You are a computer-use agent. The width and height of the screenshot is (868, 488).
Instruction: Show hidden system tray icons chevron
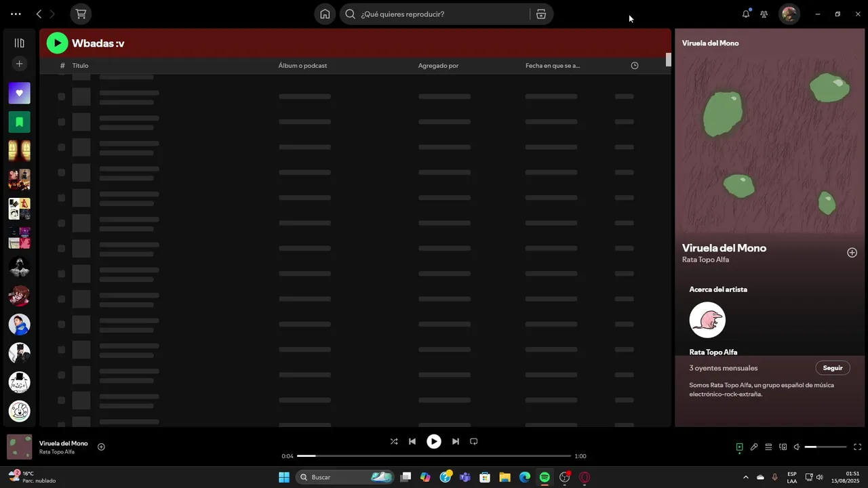pos(746,477)
